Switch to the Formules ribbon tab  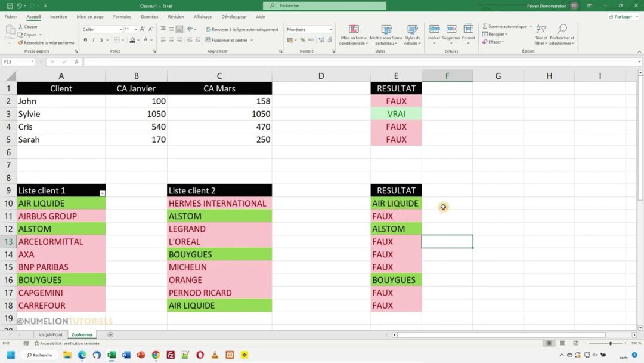(122, 17)
